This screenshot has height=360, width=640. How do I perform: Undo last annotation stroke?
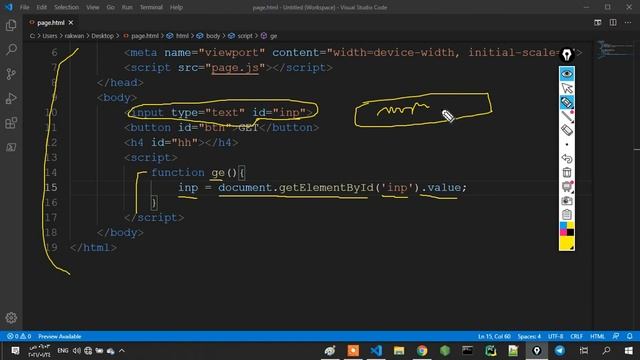pos(567,158)
